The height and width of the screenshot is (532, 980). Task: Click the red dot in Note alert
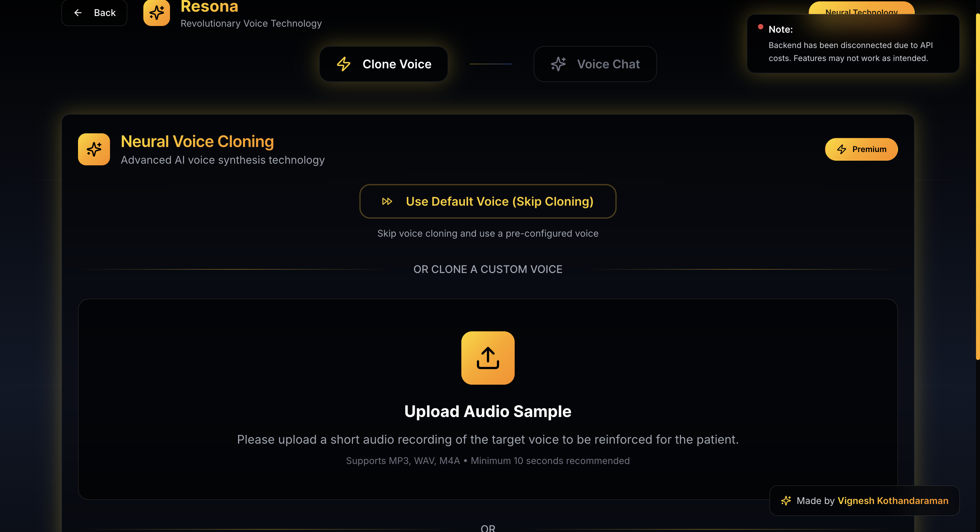click(x=760, y=27)
